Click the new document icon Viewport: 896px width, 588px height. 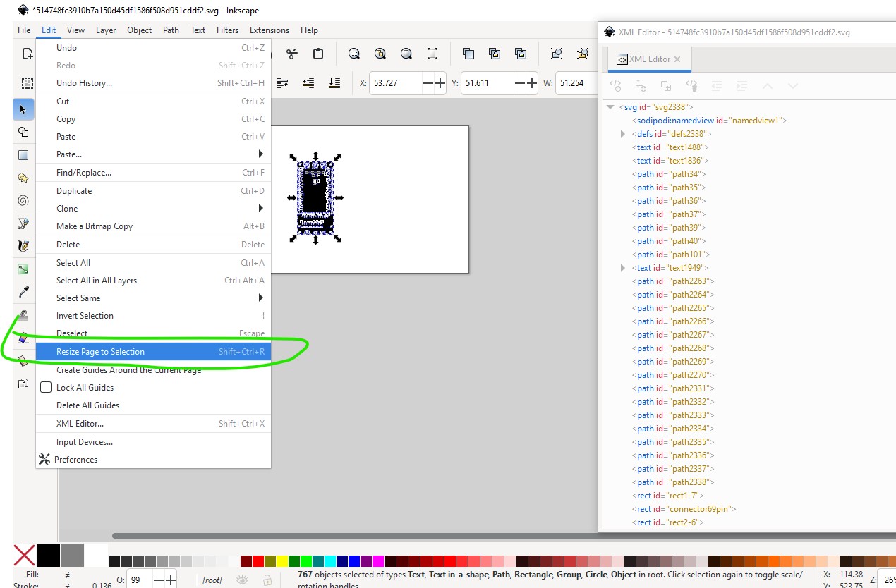27,54
